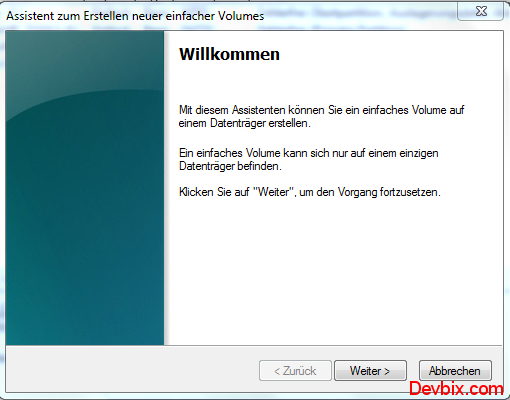Click the greyed-out Zurück button
Viewport: 510px width, 400px height.
[x=295, y=370]
